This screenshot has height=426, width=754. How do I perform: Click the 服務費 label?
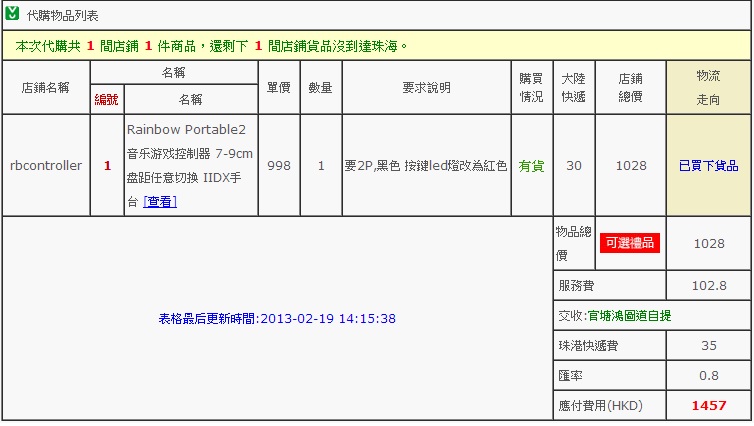point(576,286)
